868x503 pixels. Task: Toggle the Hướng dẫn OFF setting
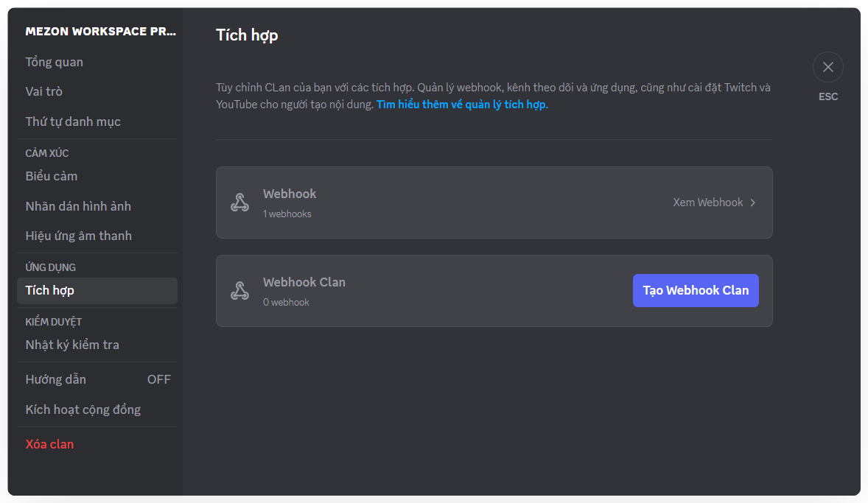(x=158, y=379)
